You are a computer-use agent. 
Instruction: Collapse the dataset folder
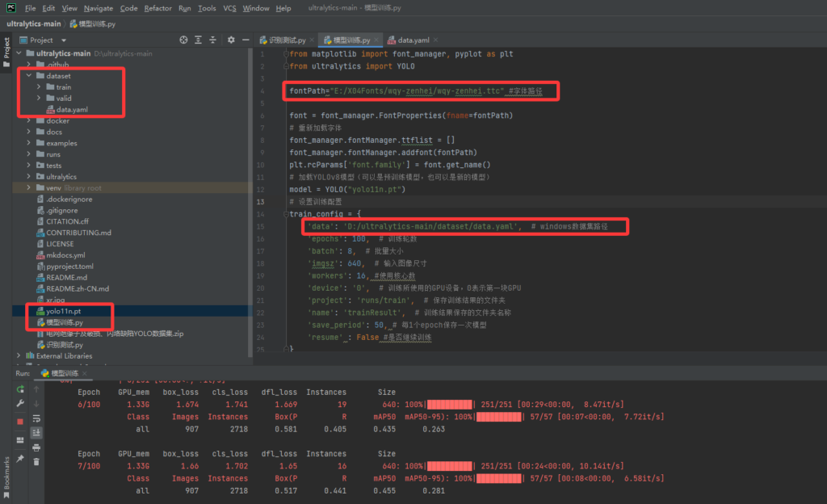[29, 76]
